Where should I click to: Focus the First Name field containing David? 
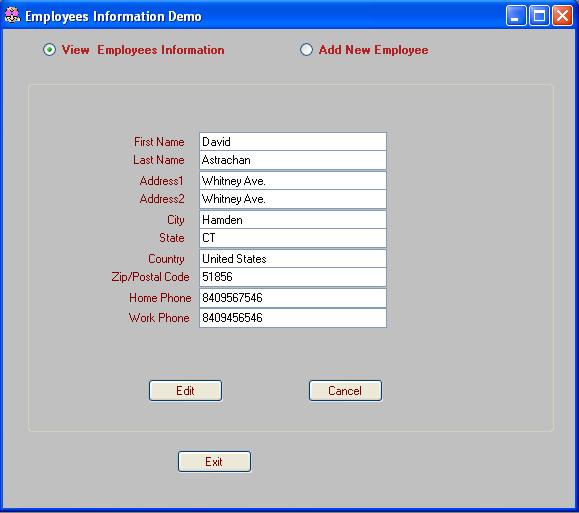[x=293, y=142]
